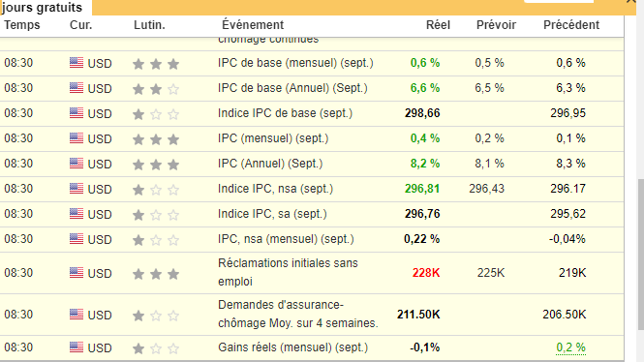
Task: Open IPC, nsa (mensuel) (sept.) event
Action: pos(286,239)
